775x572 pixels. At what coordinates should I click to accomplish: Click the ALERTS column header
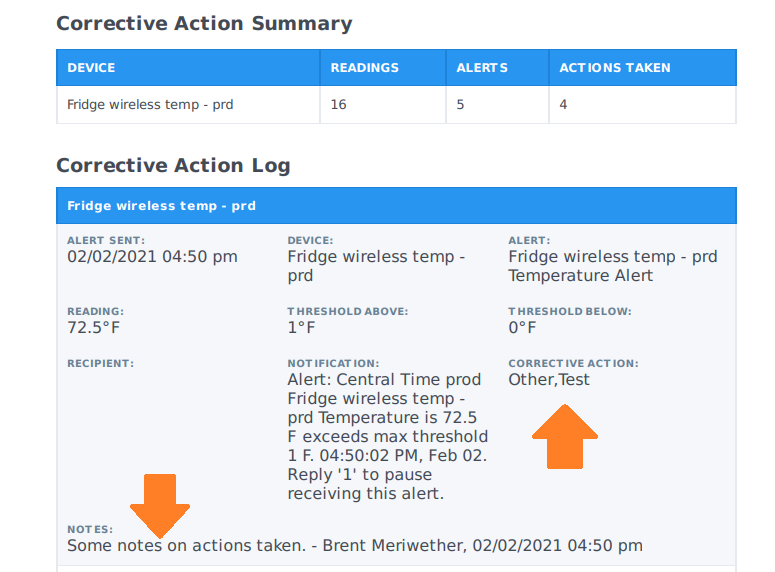coord(482,68)
